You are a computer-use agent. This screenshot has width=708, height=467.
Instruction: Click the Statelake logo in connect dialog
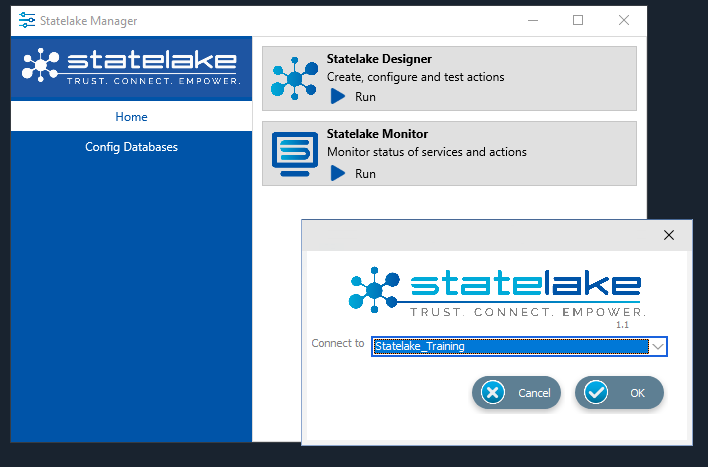[x=497, y=291]
